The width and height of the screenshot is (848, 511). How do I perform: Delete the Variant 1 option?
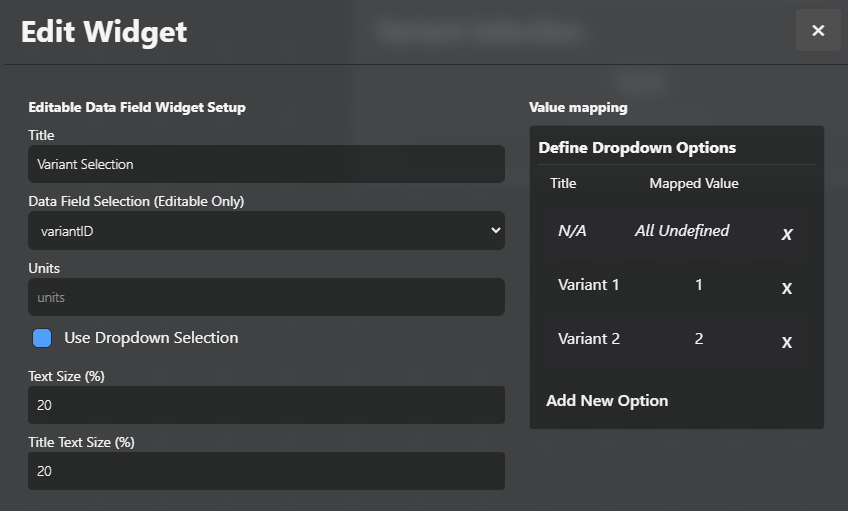[787, 288]
